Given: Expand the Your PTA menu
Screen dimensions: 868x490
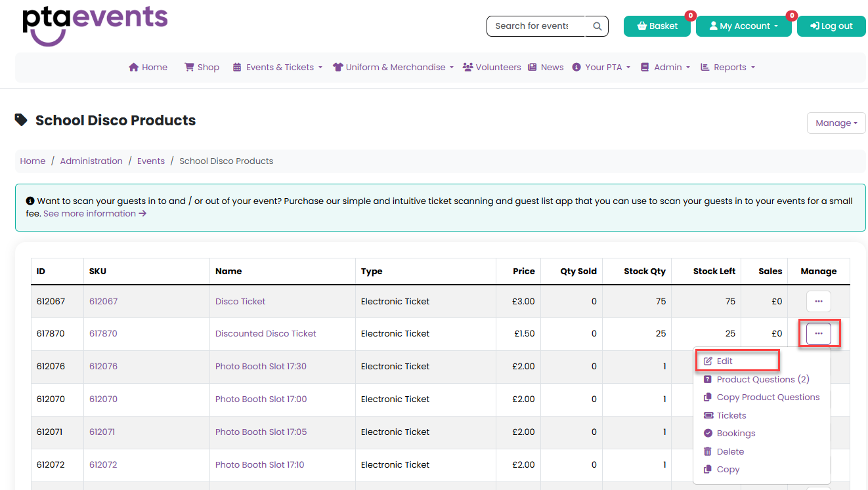Looking at the screenshot, I should pyautogui.click(x=601, y=67).
